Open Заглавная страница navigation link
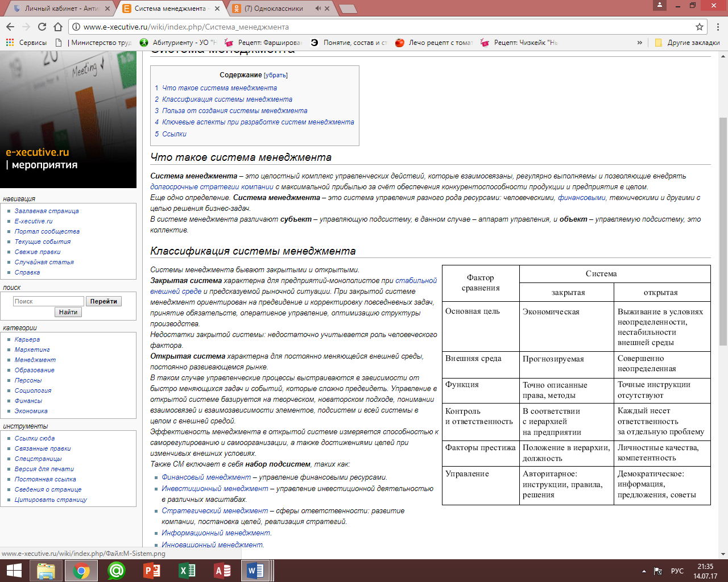Screen dimensions: 728x582 pos(47,211)
